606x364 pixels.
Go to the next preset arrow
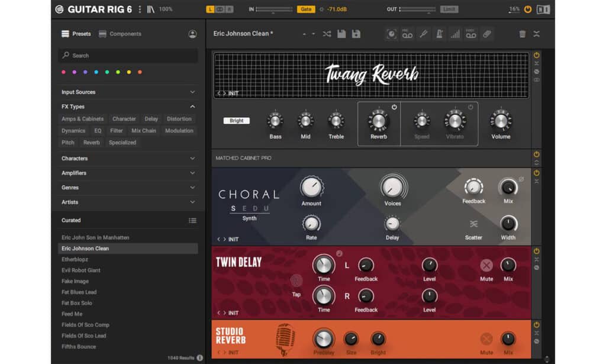point(314,34)
